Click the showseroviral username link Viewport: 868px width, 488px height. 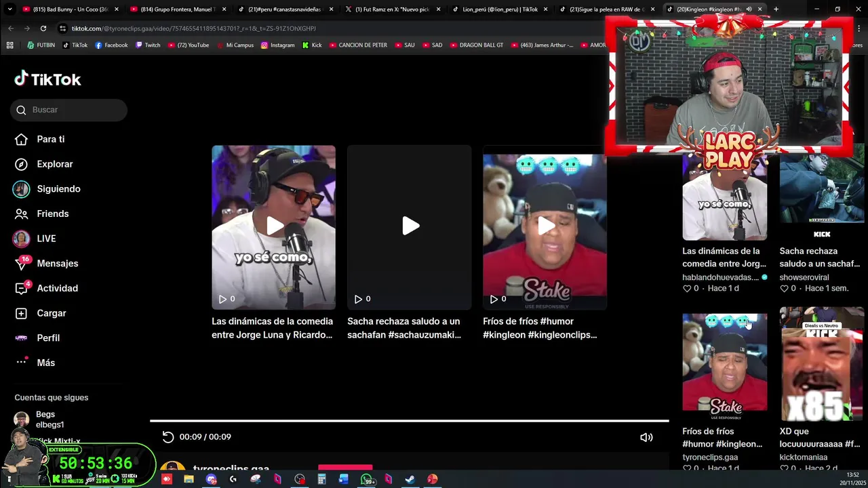tap(804, 277)
